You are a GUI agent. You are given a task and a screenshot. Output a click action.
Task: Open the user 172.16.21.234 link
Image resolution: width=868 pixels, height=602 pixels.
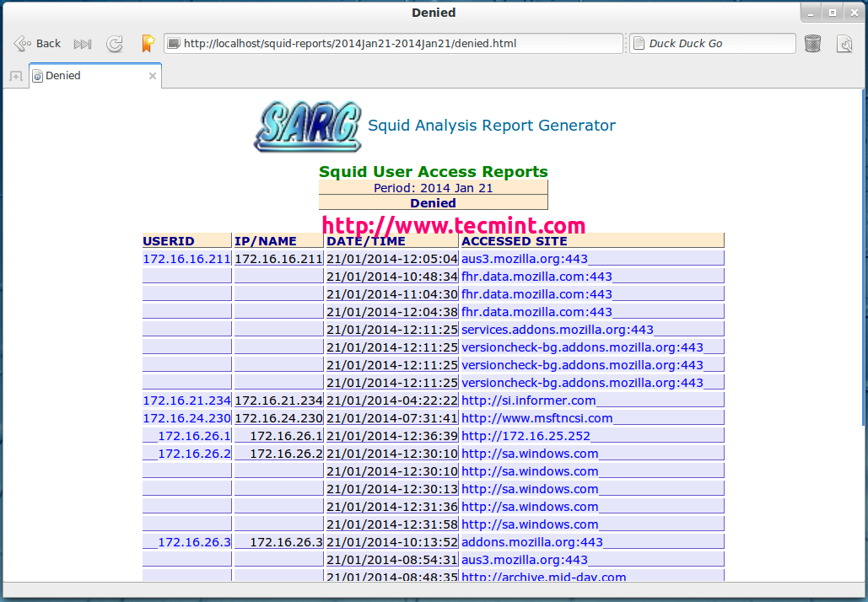(186, 400)
